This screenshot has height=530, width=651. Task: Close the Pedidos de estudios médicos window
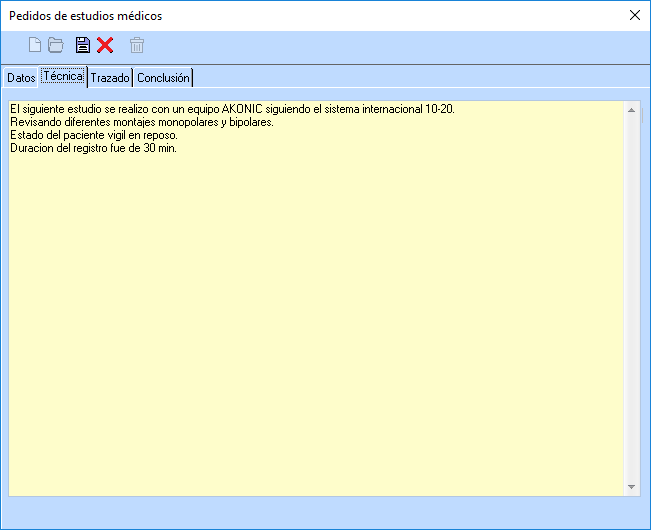pos(635,15)
